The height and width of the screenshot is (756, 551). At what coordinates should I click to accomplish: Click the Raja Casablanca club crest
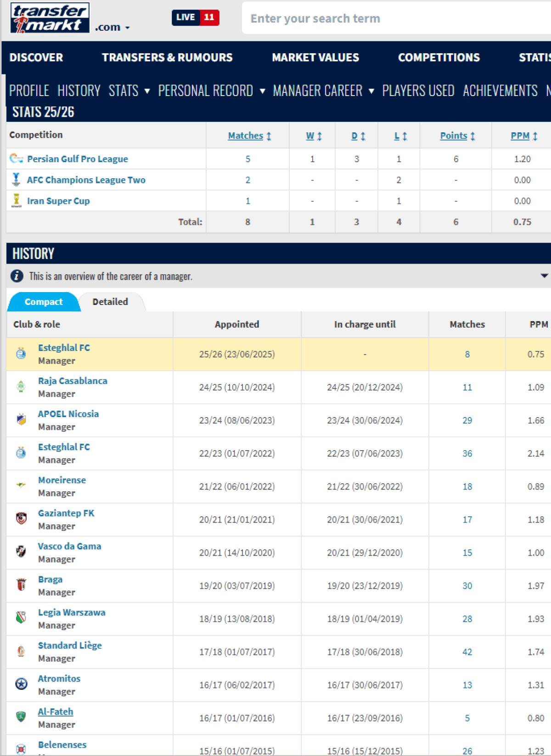point(21,387)
